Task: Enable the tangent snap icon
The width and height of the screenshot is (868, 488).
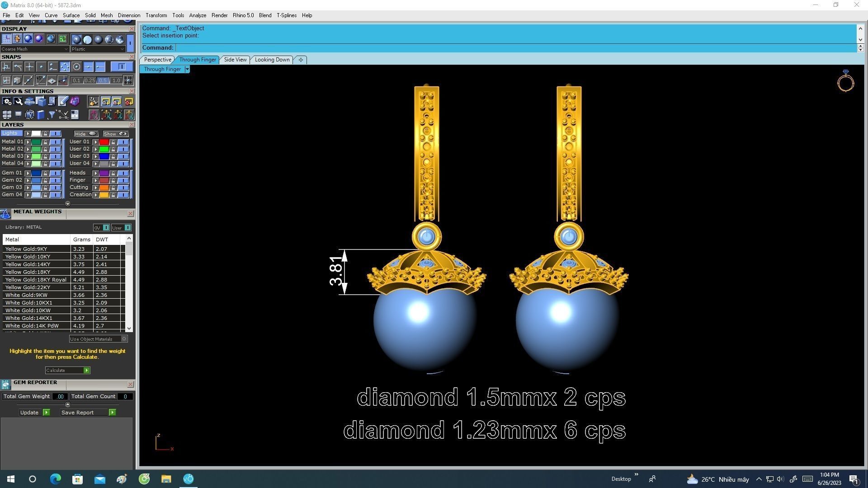Action: 18,67
